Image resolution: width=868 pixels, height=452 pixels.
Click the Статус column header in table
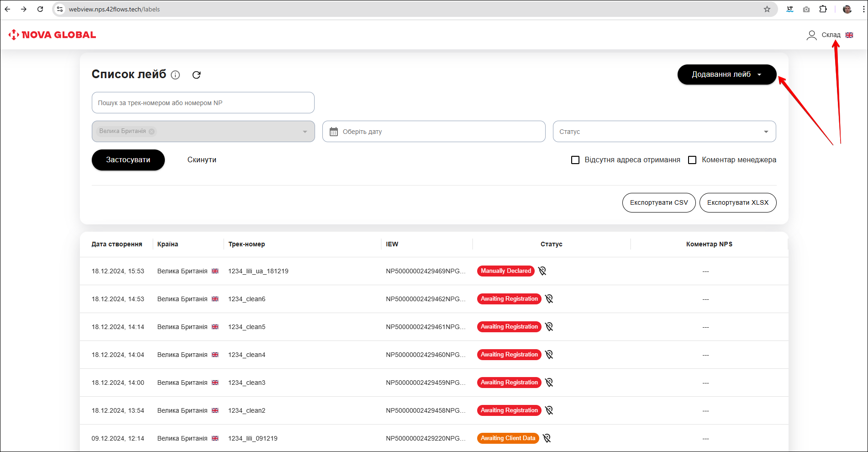552,244
